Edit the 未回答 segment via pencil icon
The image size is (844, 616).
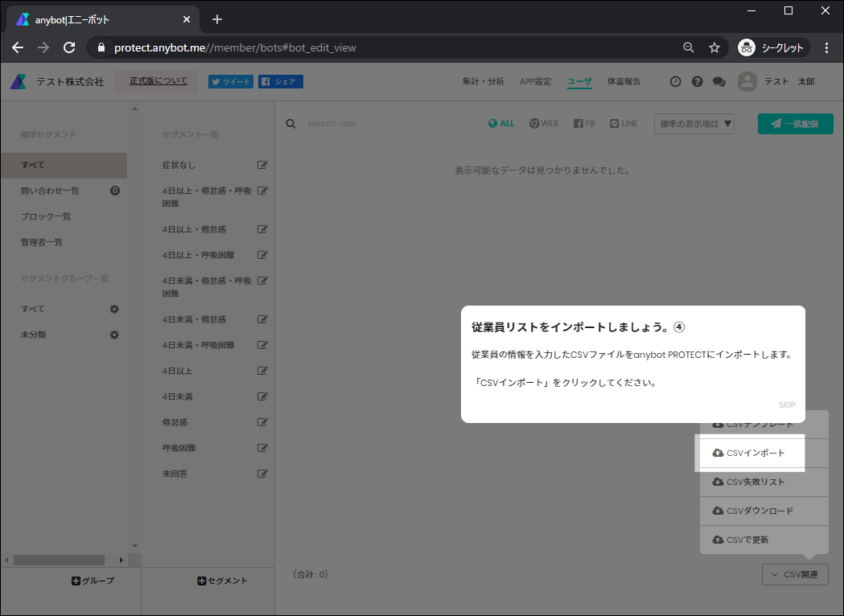tap(262, 473)
